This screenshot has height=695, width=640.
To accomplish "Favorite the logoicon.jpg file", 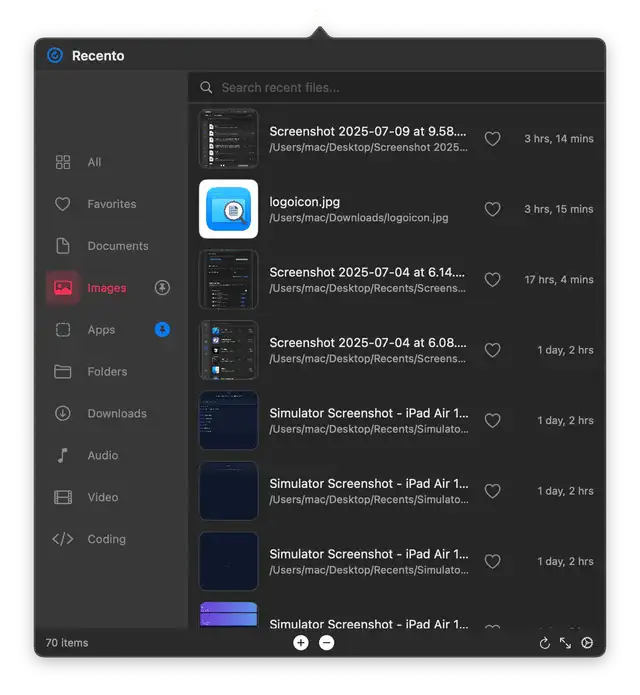I will coord(492,209).
